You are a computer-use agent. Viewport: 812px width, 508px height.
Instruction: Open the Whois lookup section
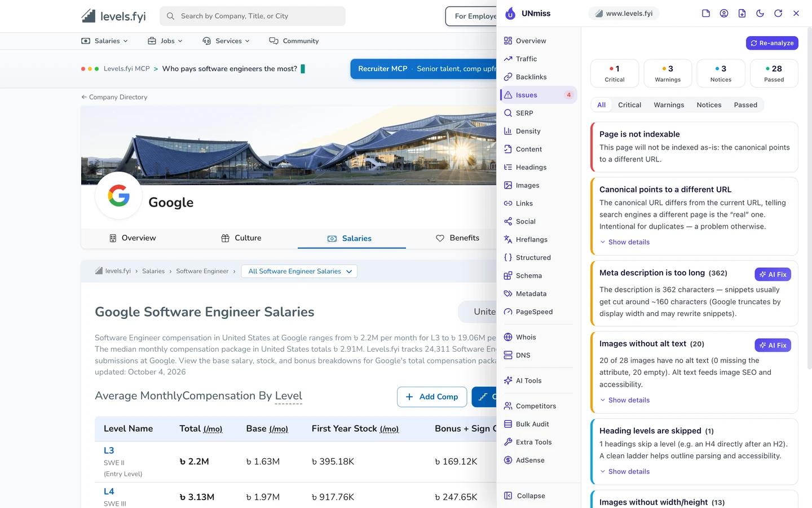click(x=539, y=337)
